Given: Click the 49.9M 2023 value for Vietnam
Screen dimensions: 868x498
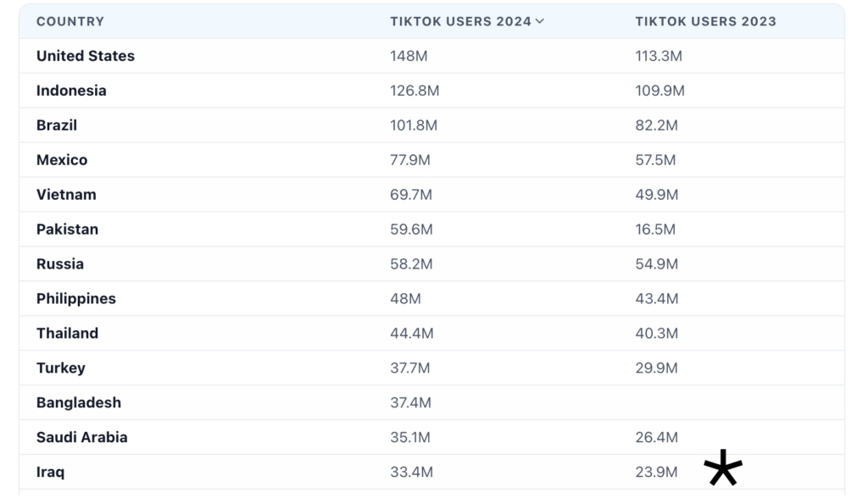Looking at the screenshot, I should pos(657,195).
